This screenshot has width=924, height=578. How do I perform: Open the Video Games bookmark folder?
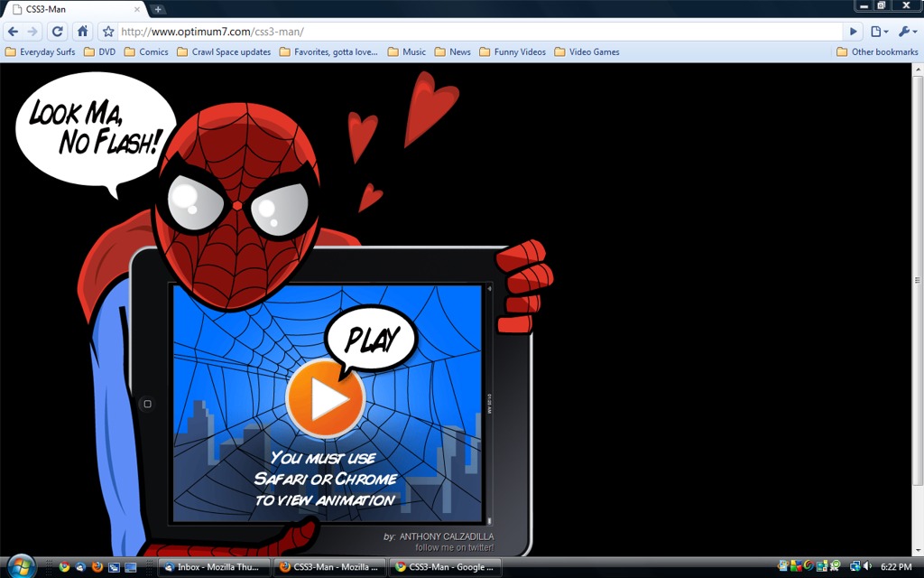pos(587,51)
